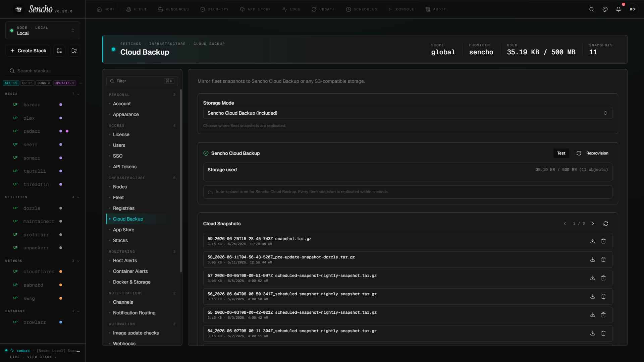Download the 59_2026-06-25 snapshot archive
Image resolution: width=644 pixels, height=362 pixels.
[593, 241]
